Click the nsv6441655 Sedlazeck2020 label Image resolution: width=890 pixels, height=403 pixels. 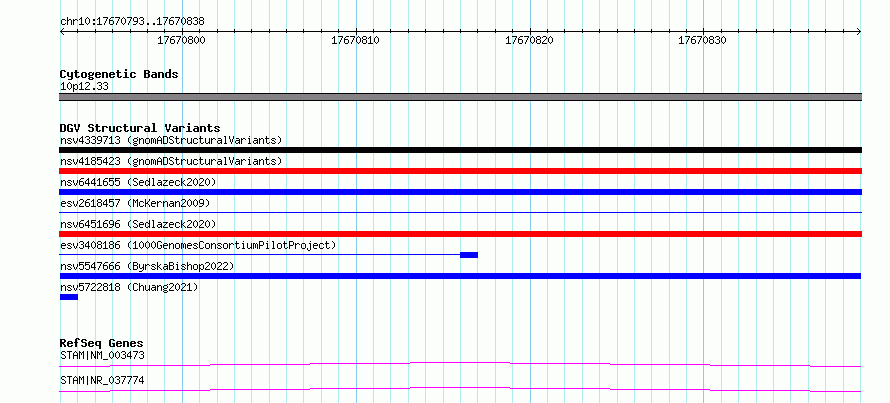click(138, 182)
